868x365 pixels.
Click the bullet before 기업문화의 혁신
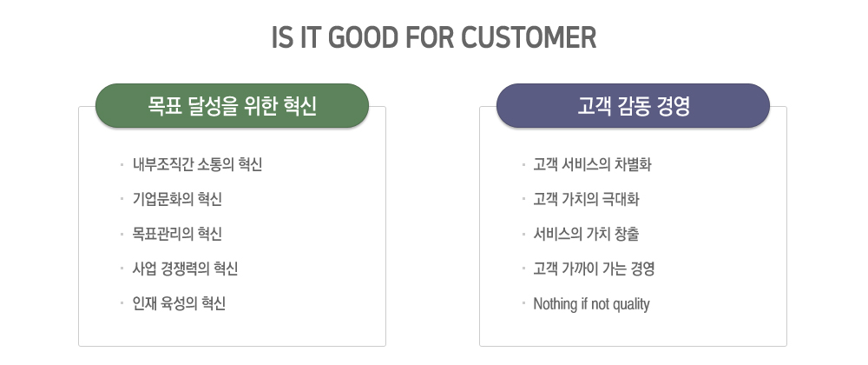click(x=122, y=199)
